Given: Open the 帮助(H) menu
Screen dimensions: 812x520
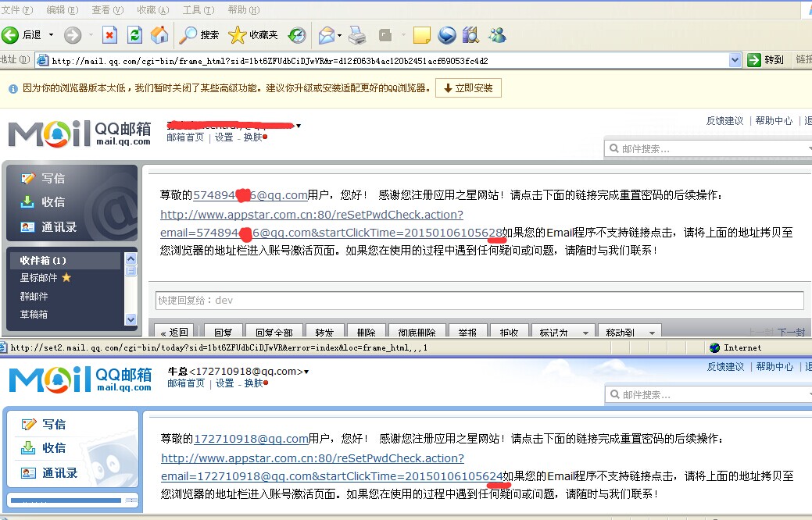Looking at the screenshot, I should [243, 10].
